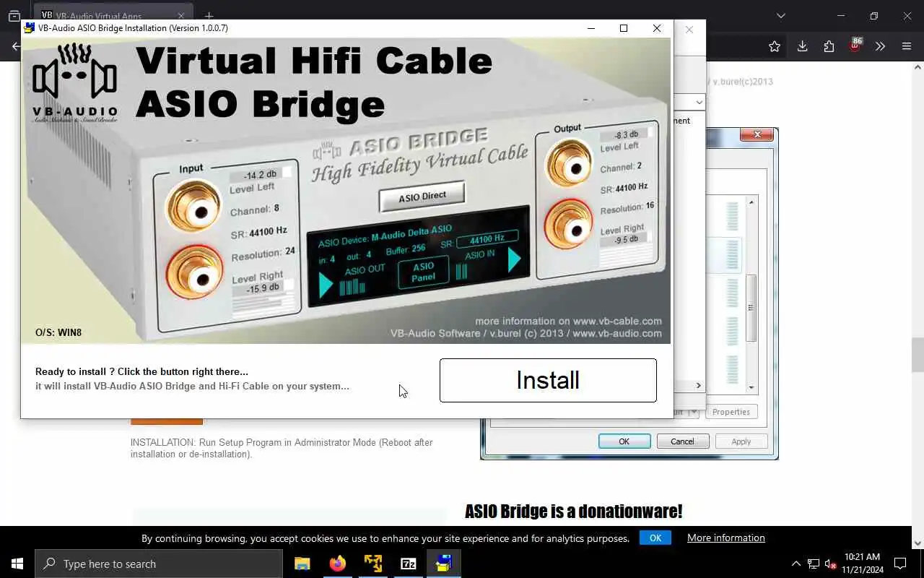
Task: Click the 'O/S: WIN8' text
Action: (x=58, y=332)
